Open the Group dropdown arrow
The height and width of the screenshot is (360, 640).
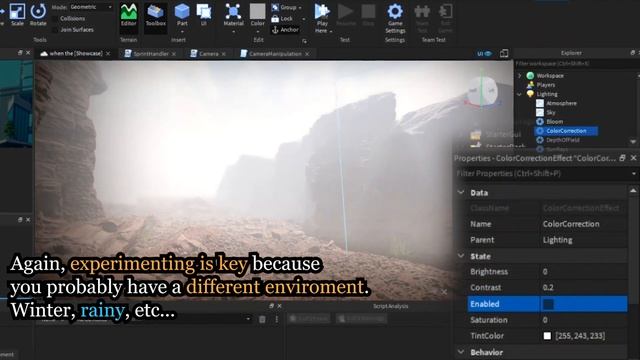(x=300, y=8)
